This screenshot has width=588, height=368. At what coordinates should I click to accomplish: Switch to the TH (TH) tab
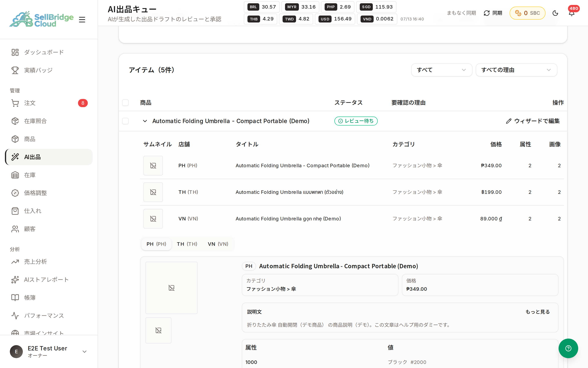[x=187, y=244]
